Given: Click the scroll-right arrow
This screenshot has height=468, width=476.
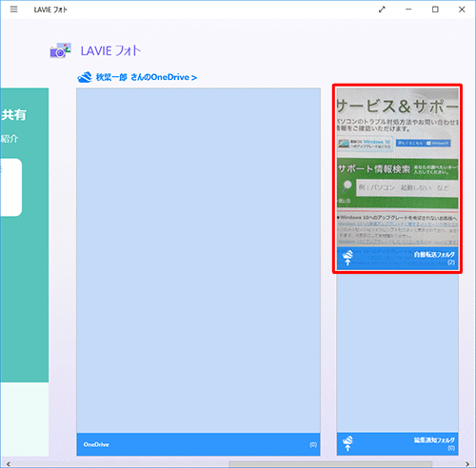Looking at the screenshot, I should 467,464.
